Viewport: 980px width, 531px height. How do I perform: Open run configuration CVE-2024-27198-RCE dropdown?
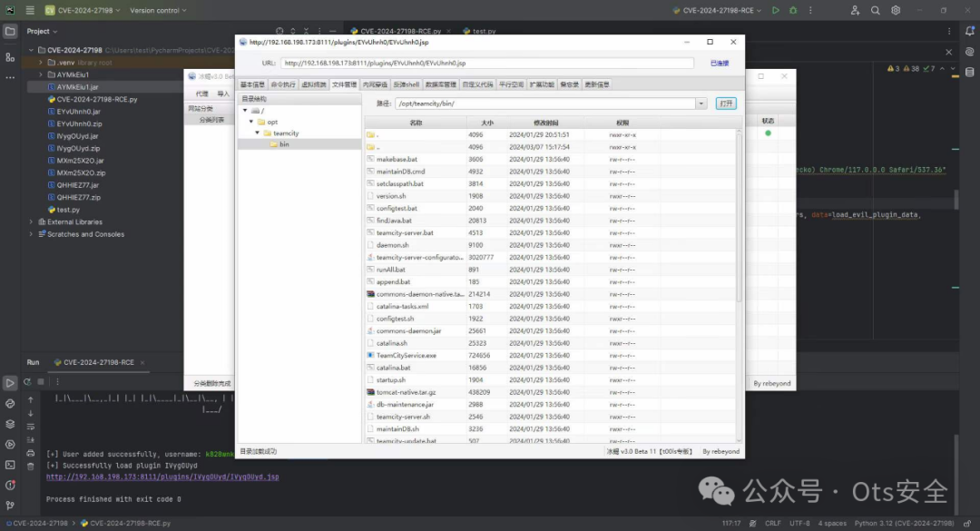tap(718, 10)
